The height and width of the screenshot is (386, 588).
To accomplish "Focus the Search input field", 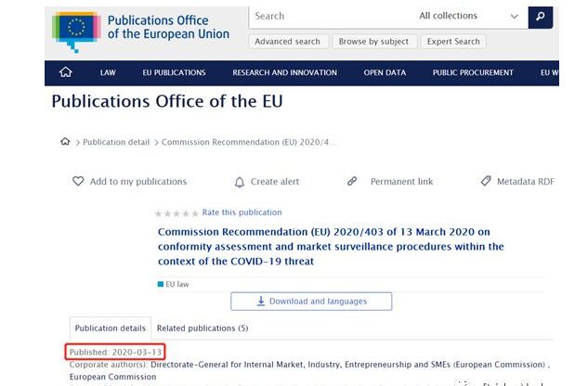I will point(330,17).
